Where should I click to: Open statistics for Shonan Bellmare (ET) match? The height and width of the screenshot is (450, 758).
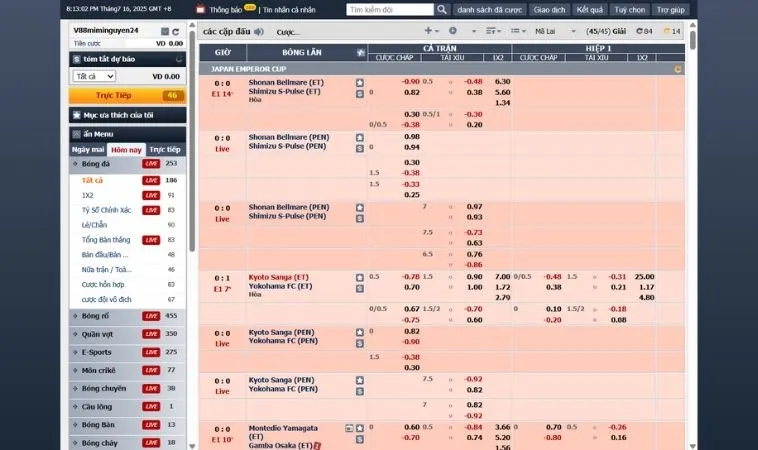360,94
